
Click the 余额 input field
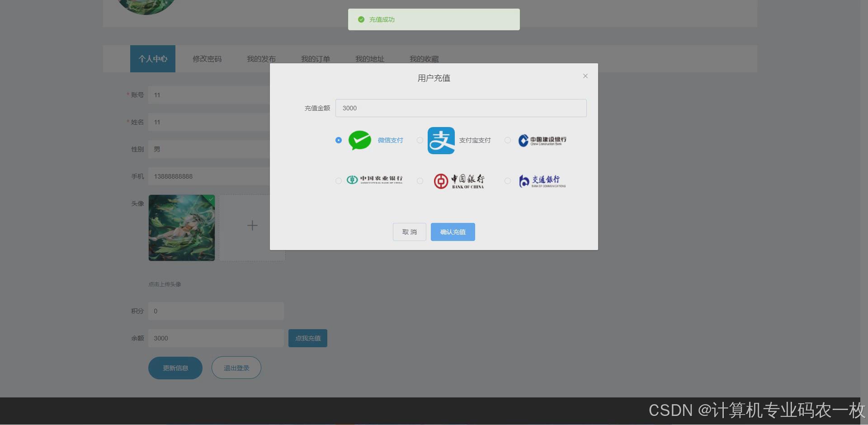(216, 338)
